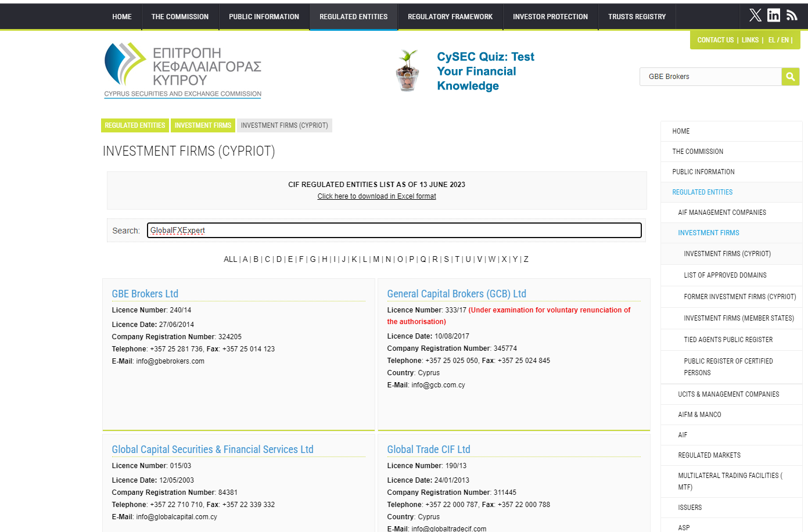Image resolution: width=808 pixels, height=532 pixels.
Task: Filter firms by letter Z
Action: 526,260
